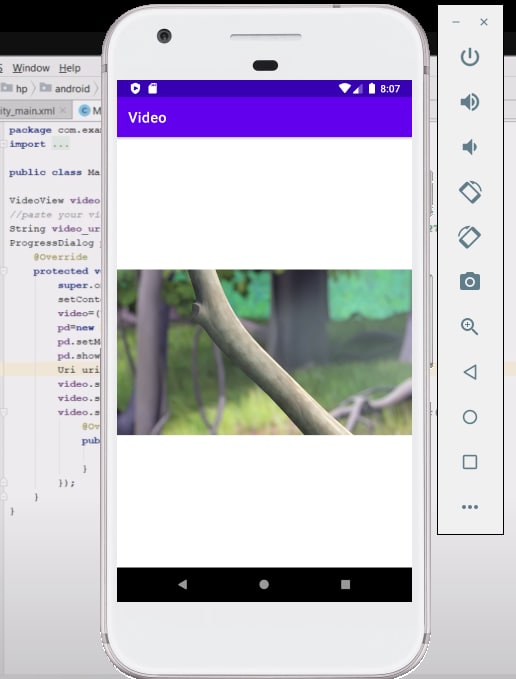Click the emulator Overview square in the side toolbar
Screen dimensions: 516x679
coord(470,462)
